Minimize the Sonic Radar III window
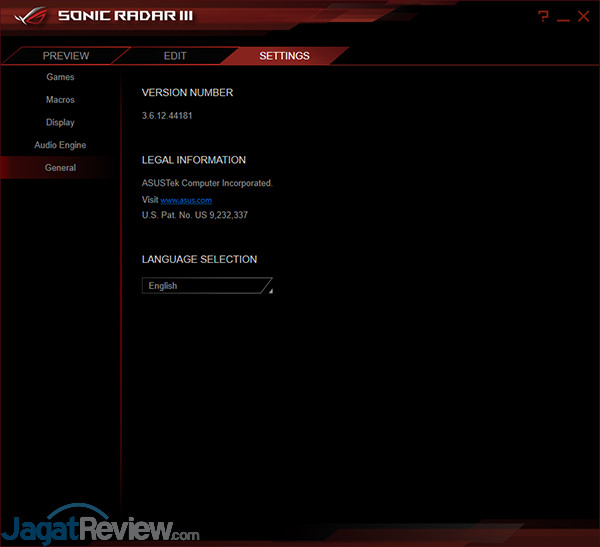The width and height of the screenshot is (600, 547). coord(563,19)
